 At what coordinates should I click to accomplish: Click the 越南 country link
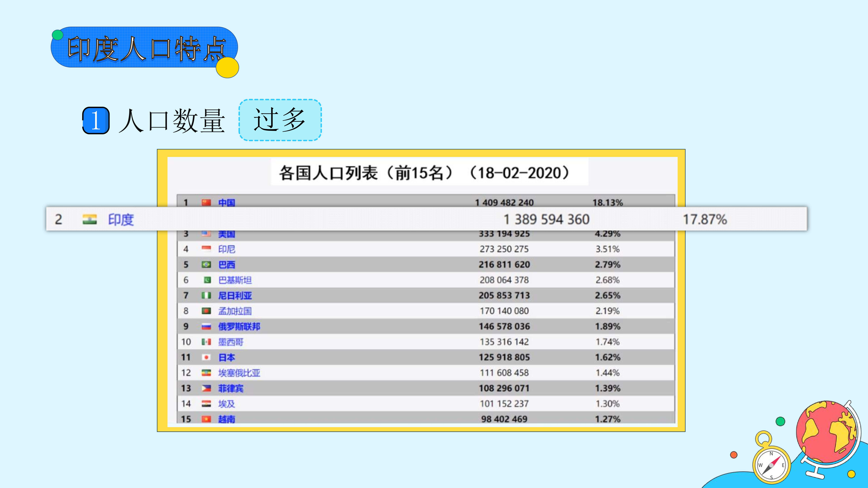pyautogui.click(x=226, y=419)
